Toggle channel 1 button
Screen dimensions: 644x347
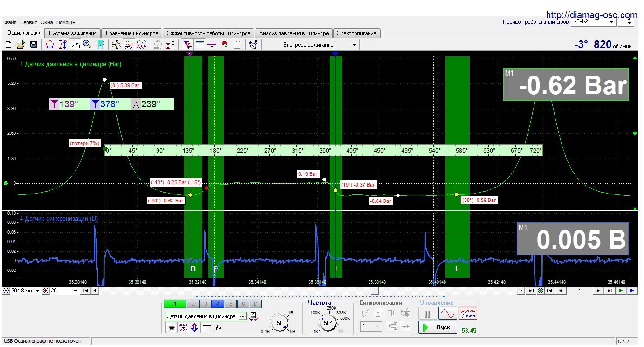click(175, 304)
